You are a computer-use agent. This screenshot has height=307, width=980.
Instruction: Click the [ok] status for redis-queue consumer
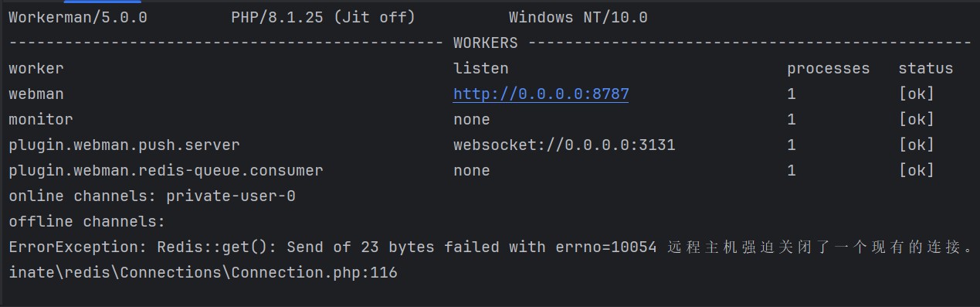pyautogui.click(x=917, y=171)
